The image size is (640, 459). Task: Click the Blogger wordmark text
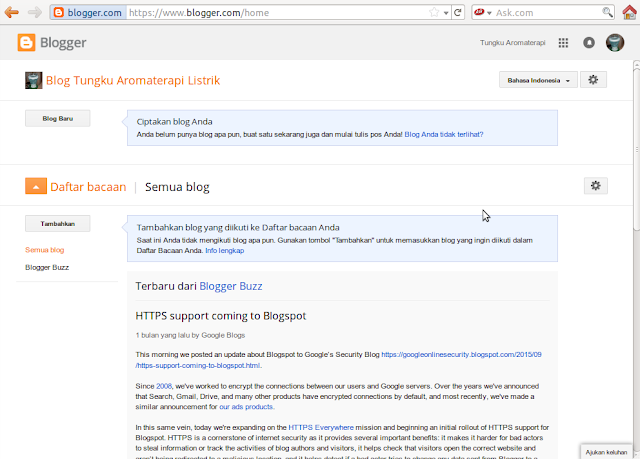[x=63, y=42]
